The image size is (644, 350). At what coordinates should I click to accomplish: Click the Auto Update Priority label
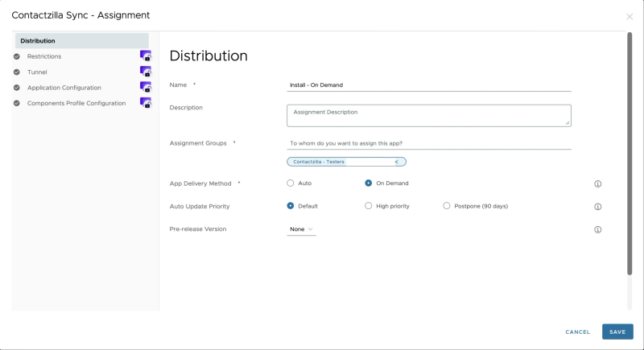(x=199, y=207)
